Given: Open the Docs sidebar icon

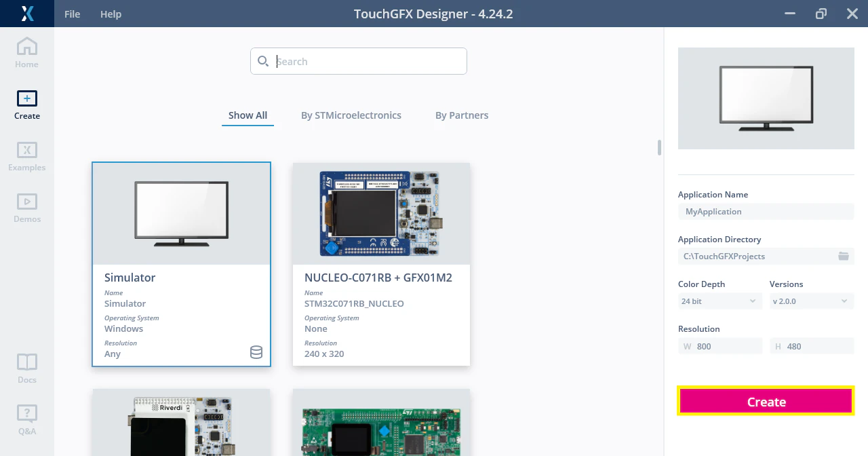Looking at the screenshot, I should point(27,368).
